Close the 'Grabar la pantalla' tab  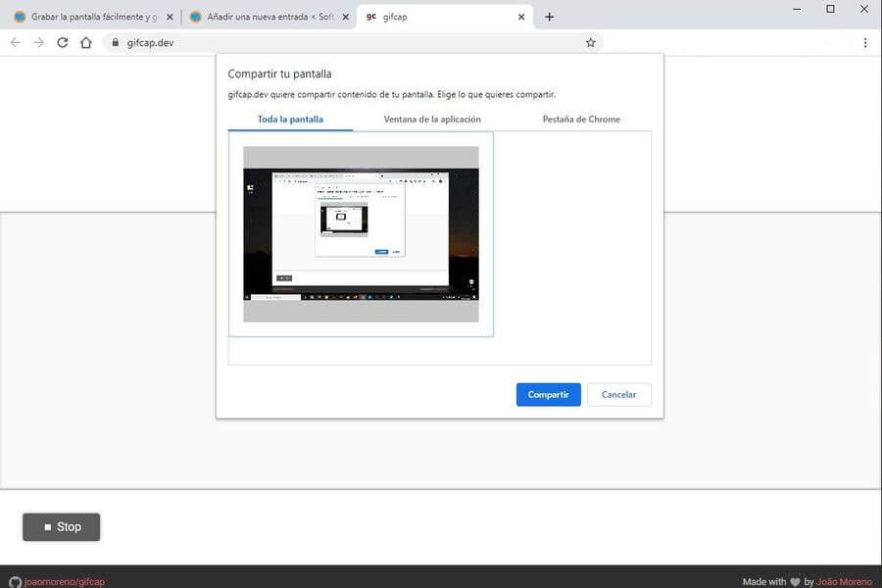170,17
